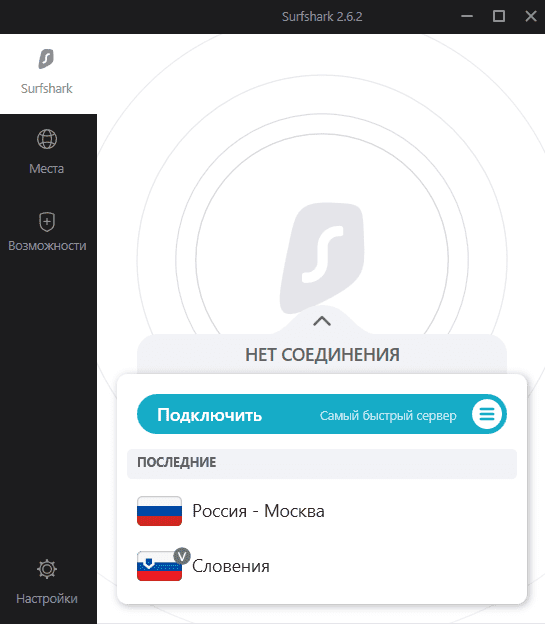Select Россия - Москва from recent

click(322, 511)
